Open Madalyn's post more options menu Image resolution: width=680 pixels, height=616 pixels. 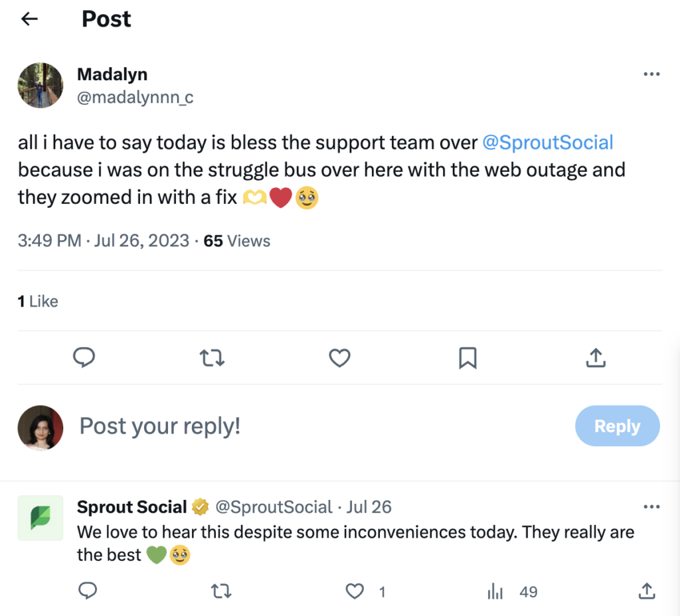(x=651, y=74)
